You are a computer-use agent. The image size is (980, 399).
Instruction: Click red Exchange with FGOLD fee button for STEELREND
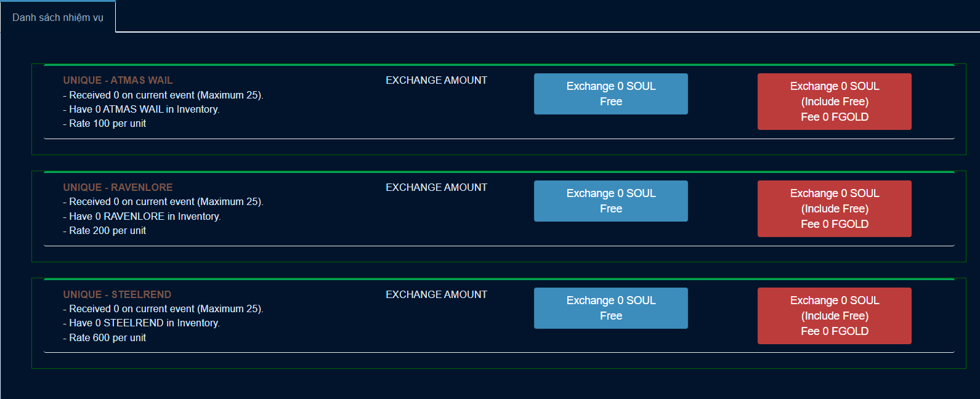pyautogui.click(x=834, y=316)
